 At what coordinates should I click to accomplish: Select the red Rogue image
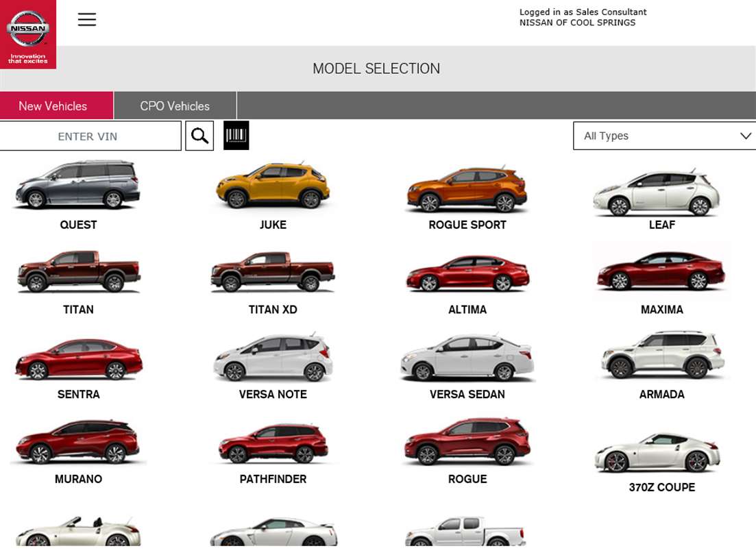(x=467, y=441)
